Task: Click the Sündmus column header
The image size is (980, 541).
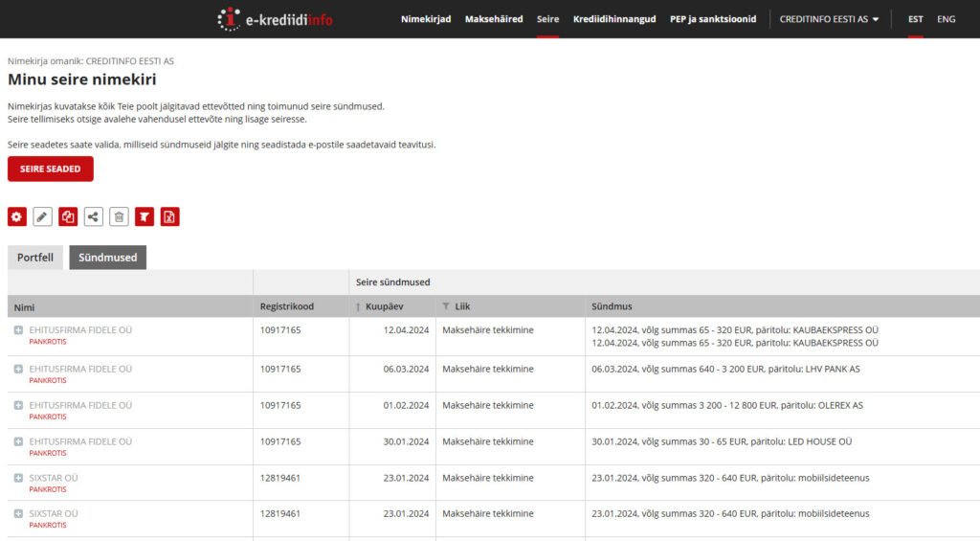Action: [612, 306]
